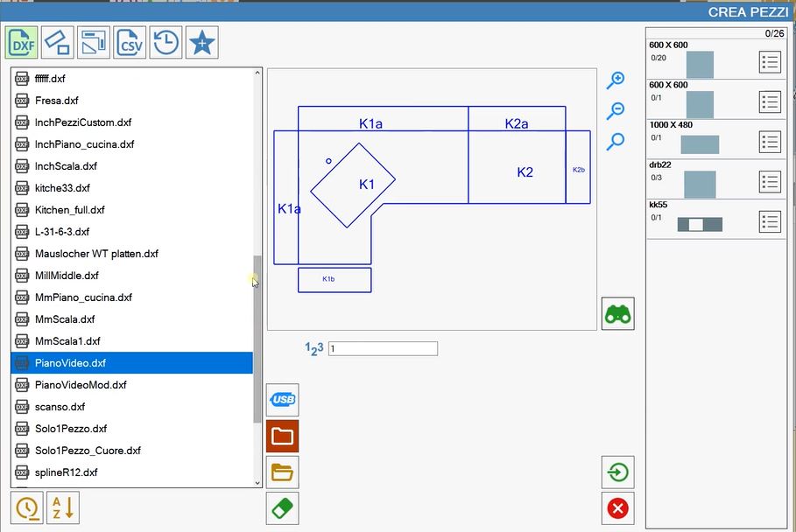The width and height of the screenshot is (796, 532).
Task: Sort files by date with clock button
Action: click(x=26, y=507)
